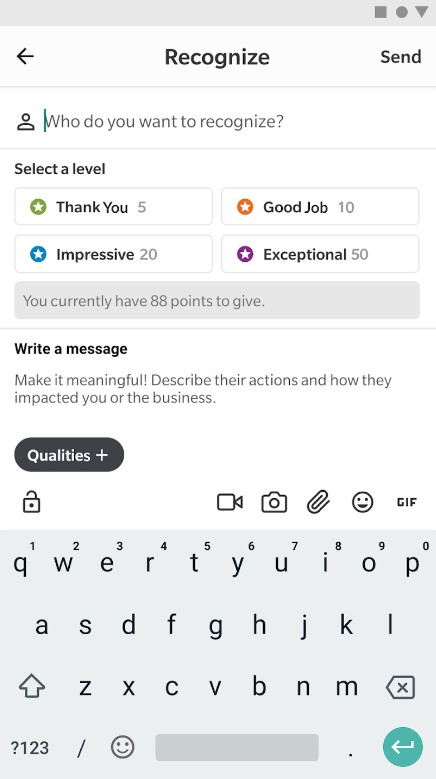Toggle the keyboard shift key
Image resolution: width=436 pixels, height=779 pixels.
pos(32,687)
